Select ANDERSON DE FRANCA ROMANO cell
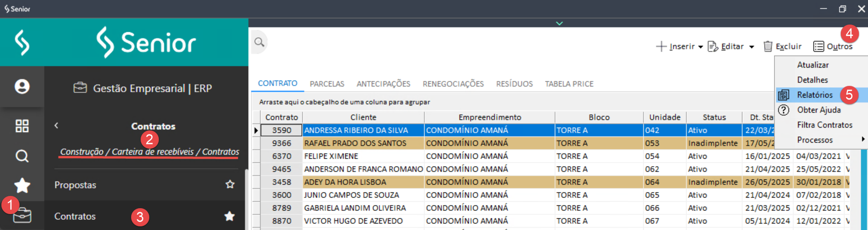The width and height of the screenshot is (868, 230). click(363, 169)
